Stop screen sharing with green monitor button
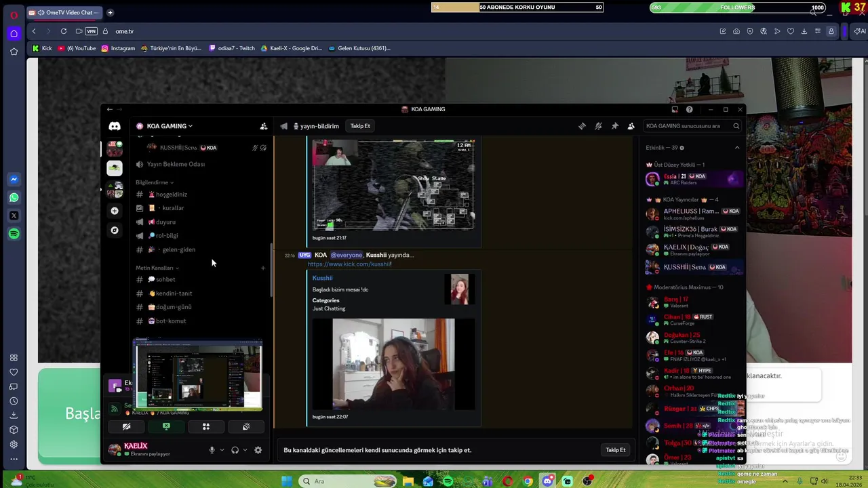This screenshot has width=868, height=488. (166, 427)
